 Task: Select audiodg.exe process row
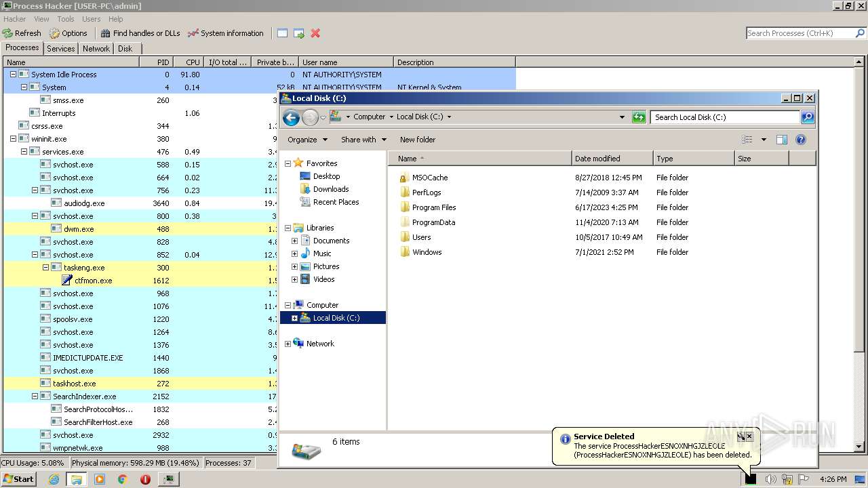pyautogui.click(x=141, y=203)
